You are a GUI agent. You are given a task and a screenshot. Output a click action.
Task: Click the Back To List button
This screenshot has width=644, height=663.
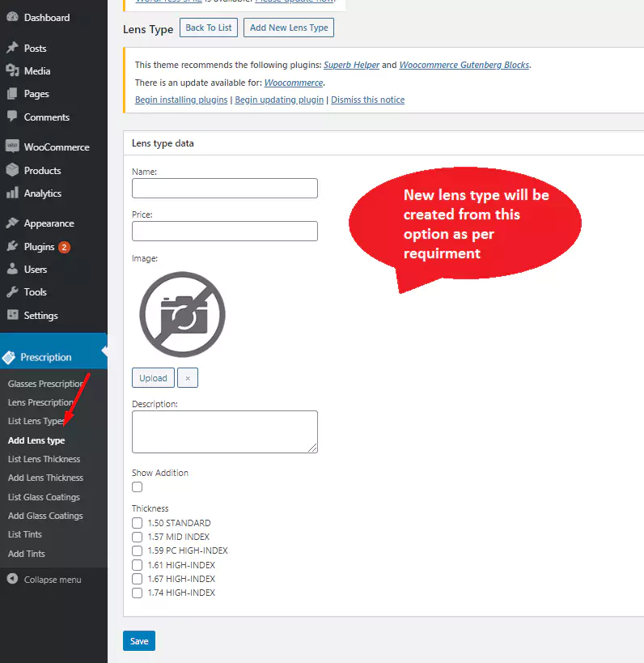(208, 28)
